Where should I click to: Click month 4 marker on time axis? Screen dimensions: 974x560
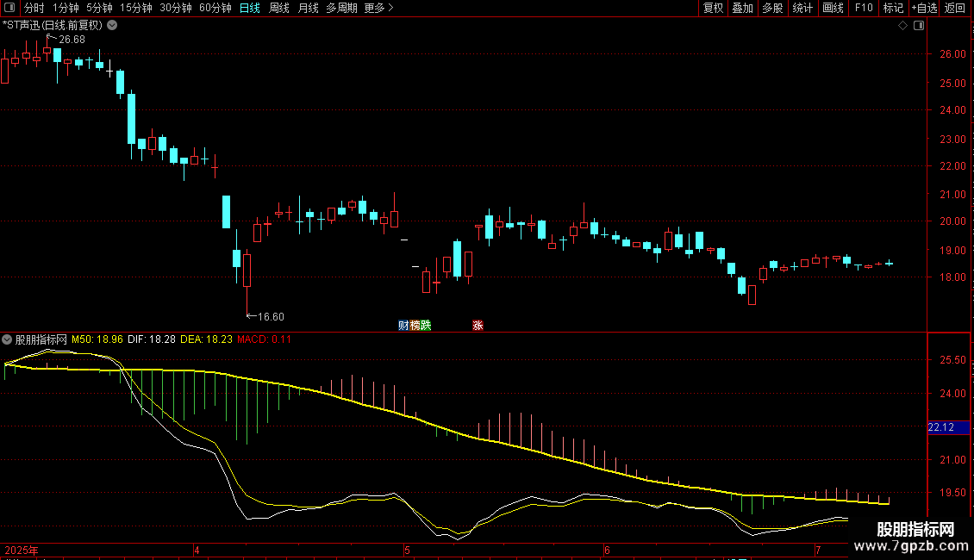click(x=197, y=550)
